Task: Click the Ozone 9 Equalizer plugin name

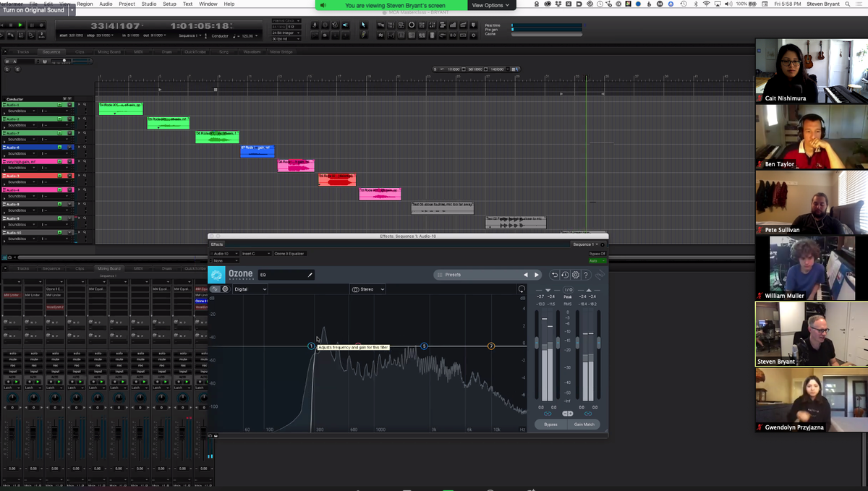Action: [290, 254]
